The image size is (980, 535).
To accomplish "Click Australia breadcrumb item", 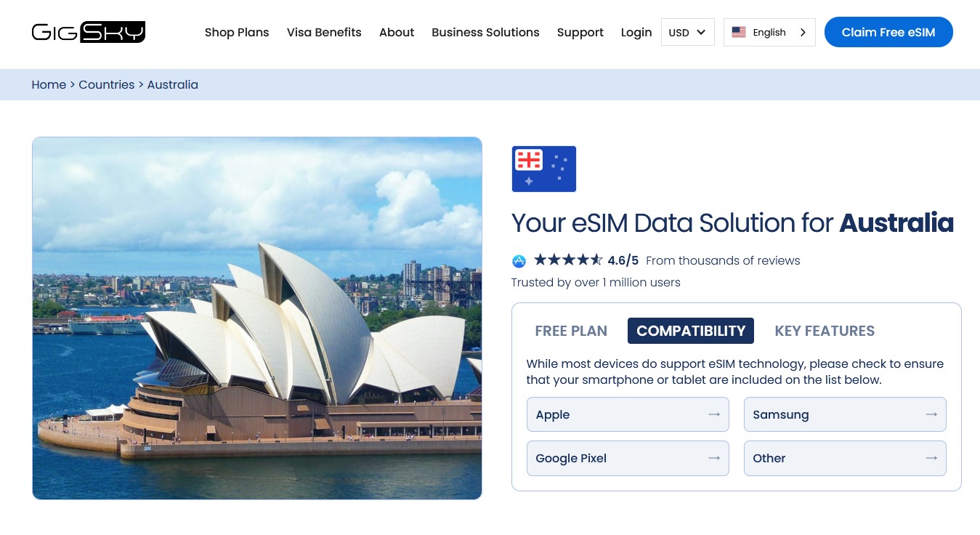I will (172, 84).
